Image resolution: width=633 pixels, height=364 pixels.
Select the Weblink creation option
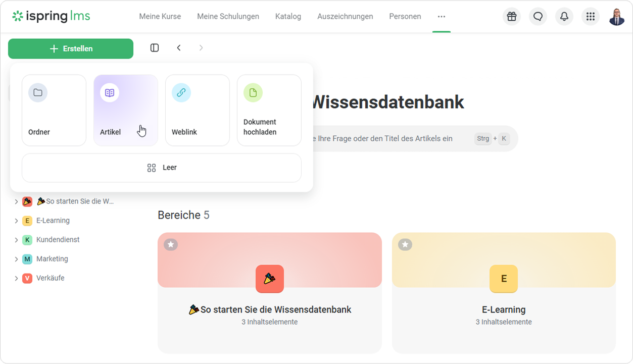(x=198, y=111)
